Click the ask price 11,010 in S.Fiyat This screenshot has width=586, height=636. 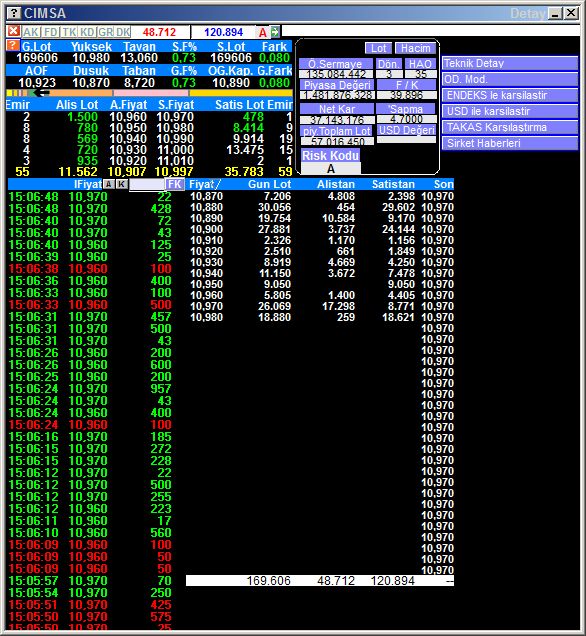(175, 161)
